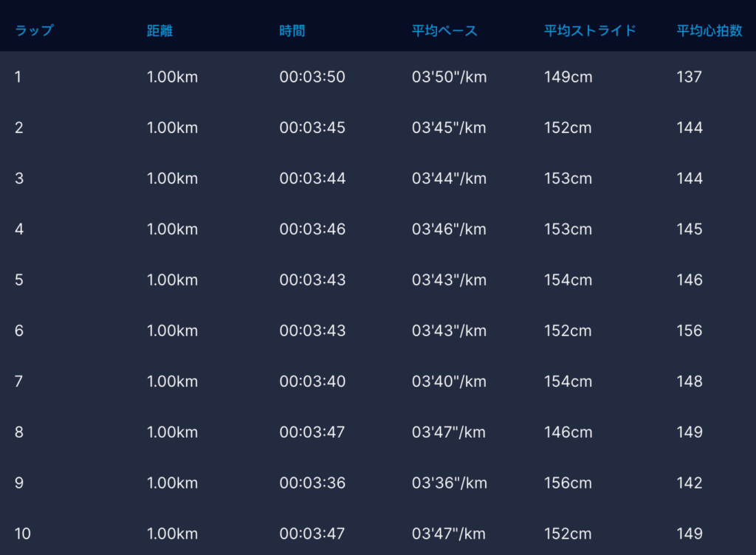Image resolution: width=756 pixels, height=555 pixels.
Task: Click the 平均ストライド column header
Action: coord(590,31)
